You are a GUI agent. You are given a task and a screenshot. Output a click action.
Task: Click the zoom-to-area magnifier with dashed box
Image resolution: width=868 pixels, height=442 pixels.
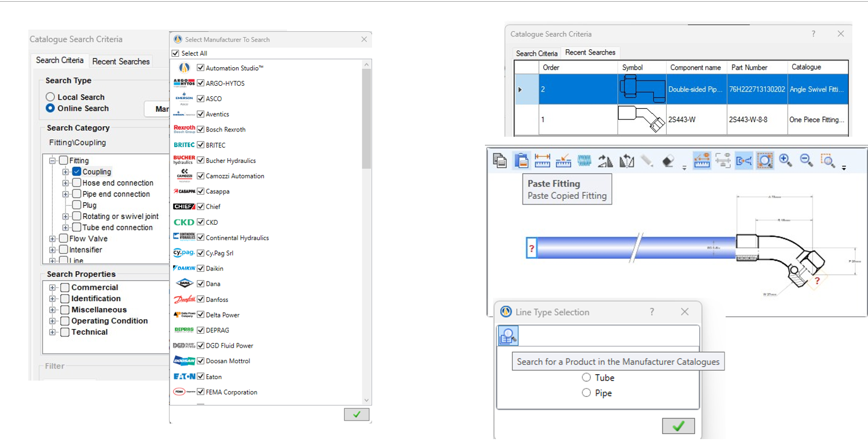827,160
